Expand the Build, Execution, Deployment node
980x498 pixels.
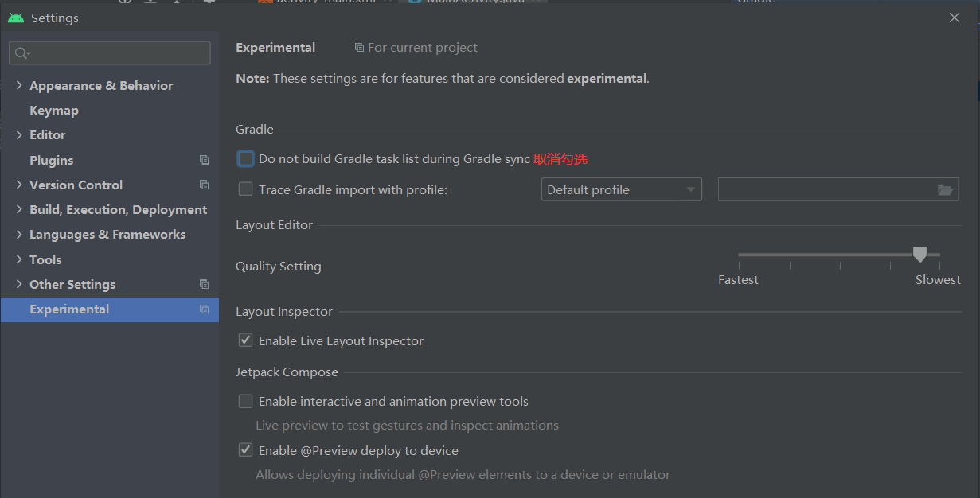point(19,209)
